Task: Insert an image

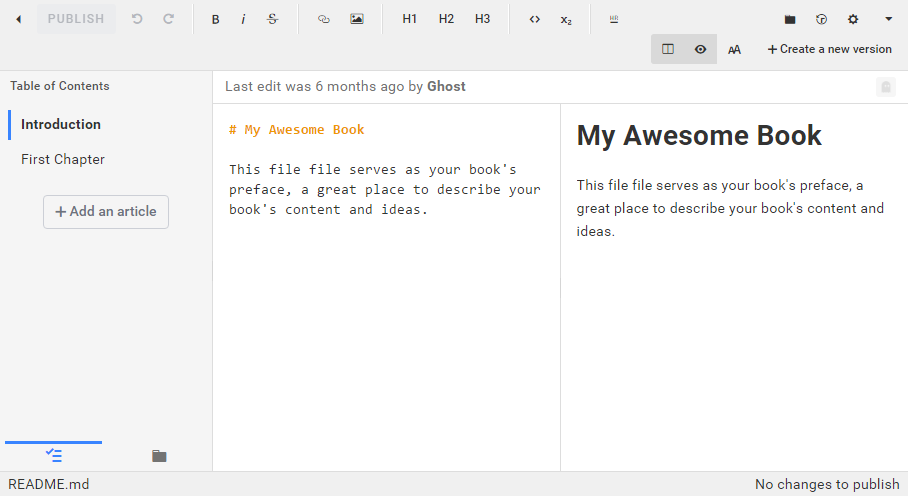Action: (x=357, y=19)
